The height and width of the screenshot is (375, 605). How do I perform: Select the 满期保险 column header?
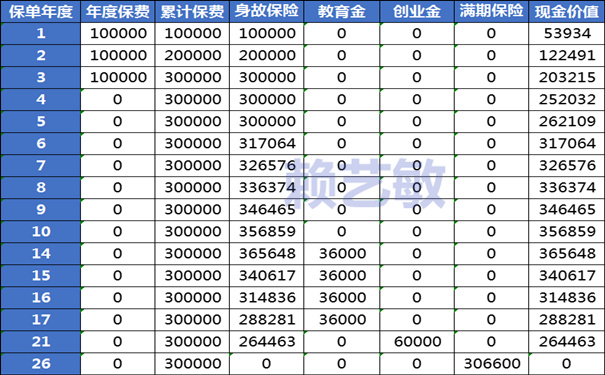pos(491,11)
